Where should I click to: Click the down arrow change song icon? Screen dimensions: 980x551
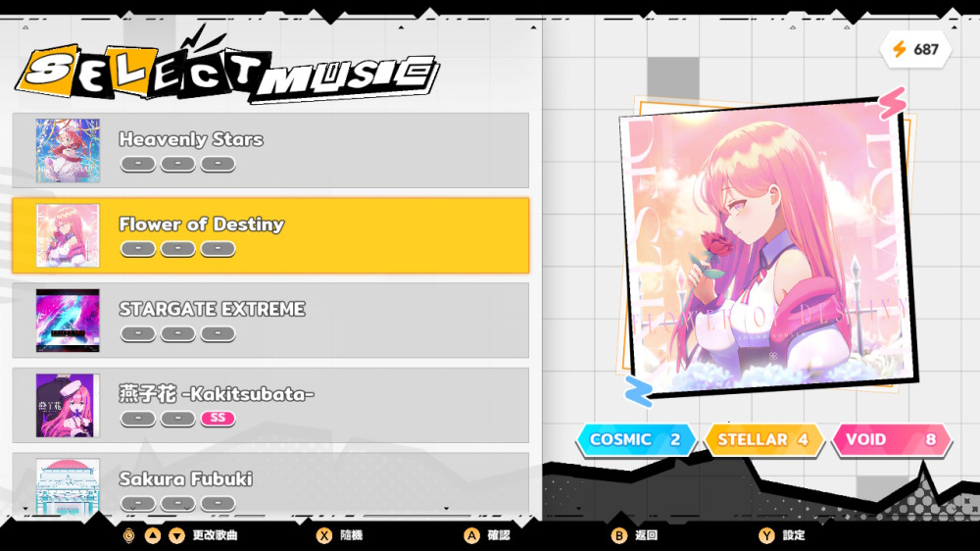(x=177, y=535)
